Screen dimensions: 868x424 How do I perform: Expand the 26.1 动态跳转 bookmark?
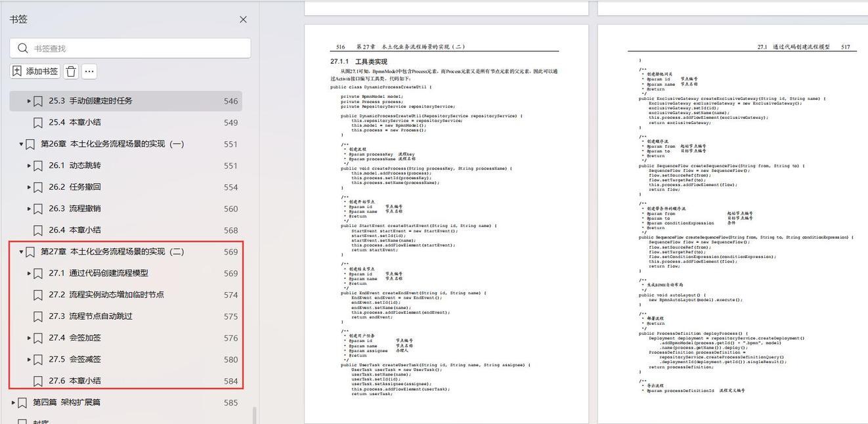click(x=29, y=165)
